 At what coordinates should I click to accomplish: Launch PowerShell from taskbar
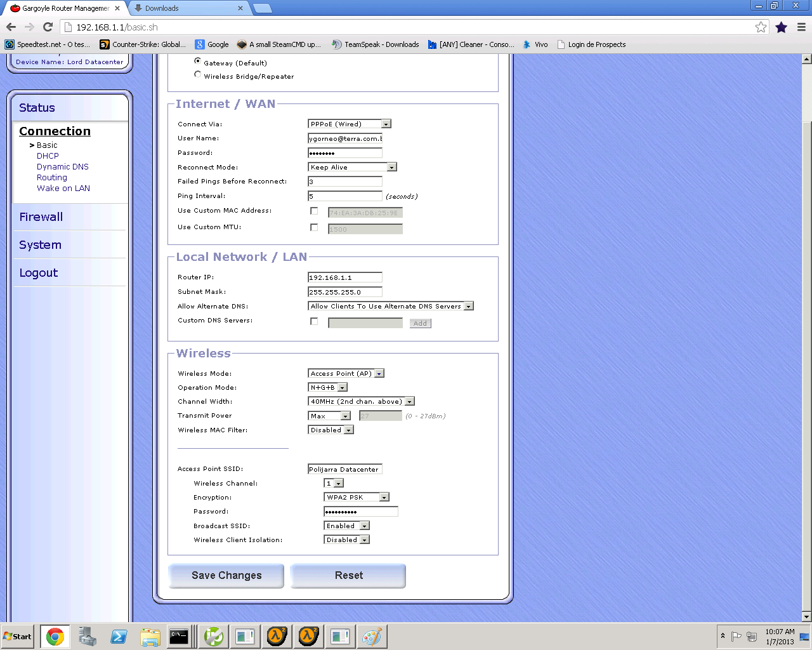click(x=119, y=637)
